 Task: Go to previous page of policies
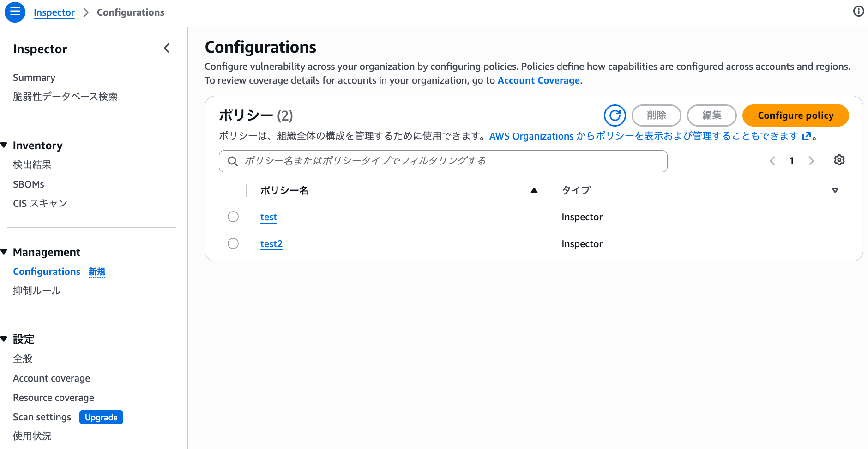(772, 161)
